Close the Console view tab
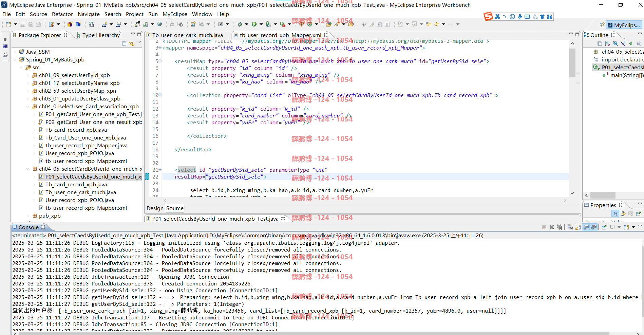 point(43,227)
